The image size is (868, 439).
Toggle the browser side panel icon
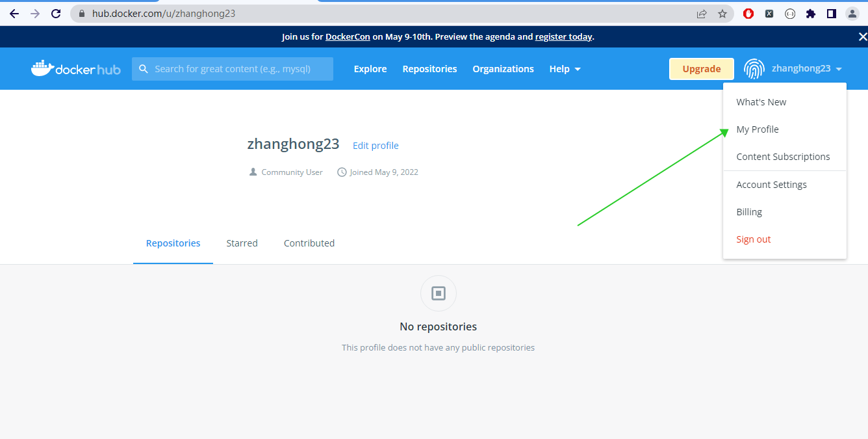pyautogui.click(x=832, y=14)
